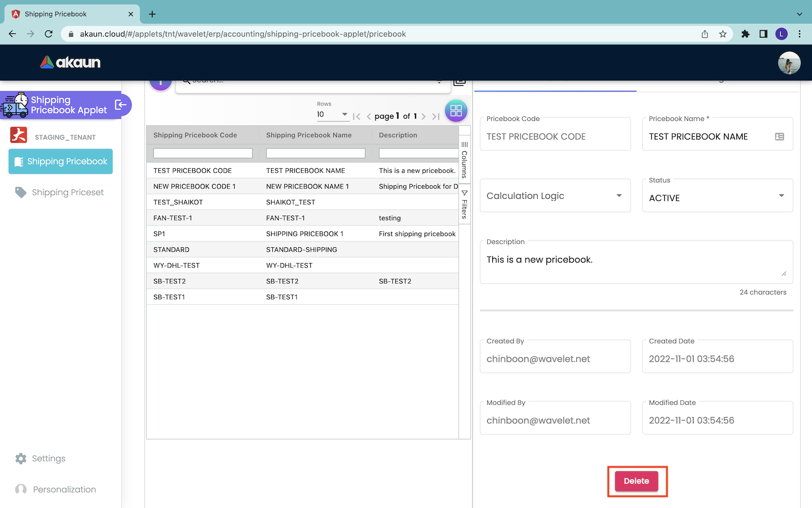Toggle the browser side panel icon
812x508 pixels.
764,34
